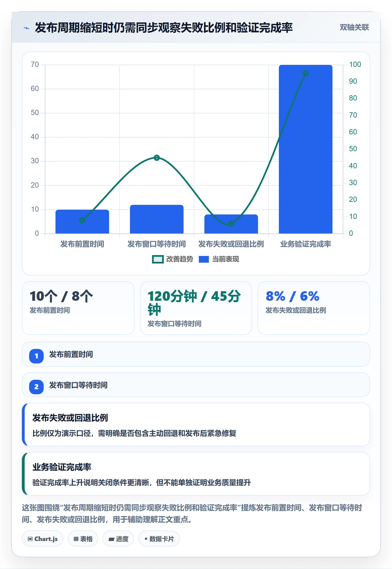The image size is (392, 569).
Task: Click x-axis label 发布窗口等待时间
Action: (157, 244)
